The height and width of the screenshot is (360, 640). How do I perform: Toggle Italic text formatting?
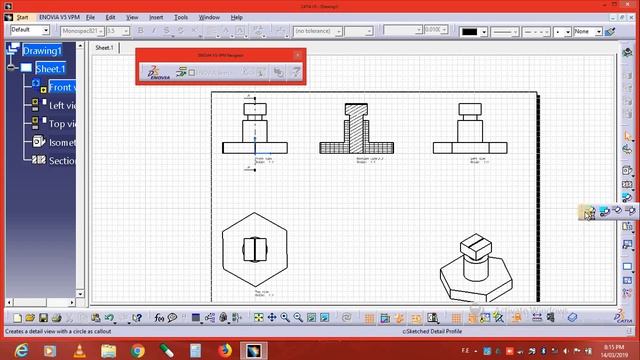(153, 31)
